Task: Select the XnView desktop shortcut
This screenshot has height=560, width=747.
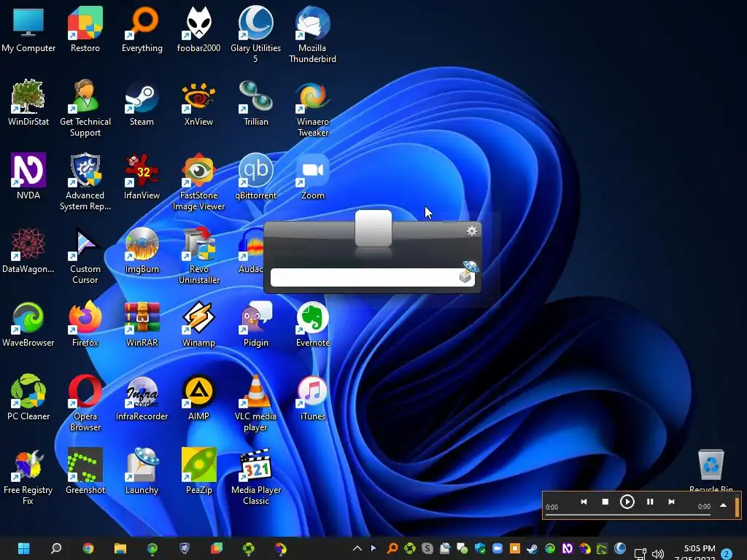Action: (198, 103)
